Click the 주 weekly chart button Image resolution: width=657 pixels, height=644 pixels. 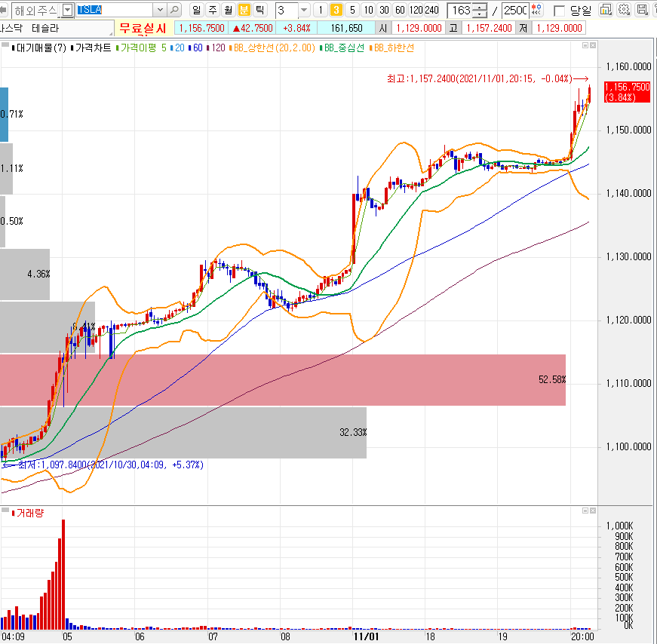[x=213, y=10]
